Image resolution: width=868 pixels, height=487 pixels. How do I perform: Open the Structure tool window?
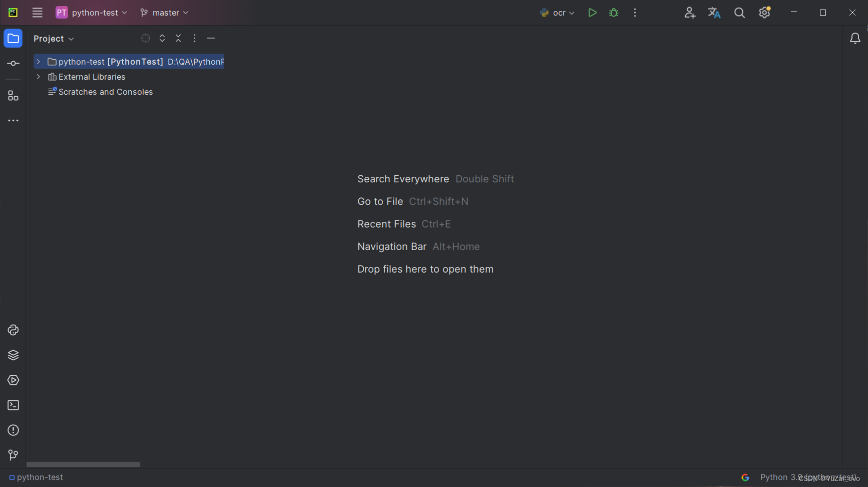click(13, 96)
